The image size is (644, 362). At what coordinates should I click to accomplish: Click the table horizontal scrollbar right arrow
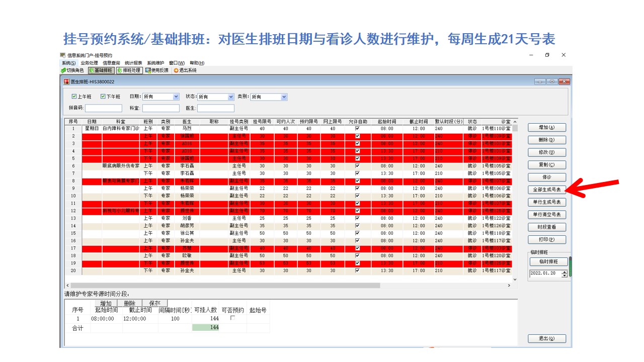click(x=509, y=286)
